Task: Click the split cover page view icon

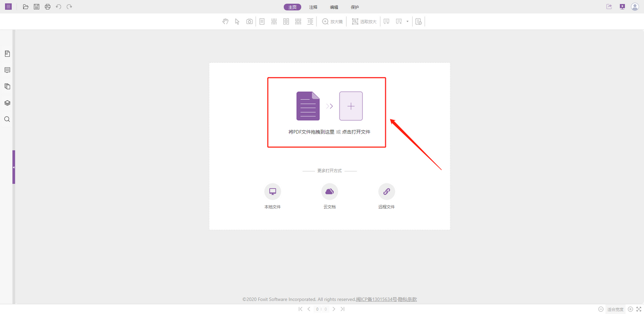Action: click(310, 21)
